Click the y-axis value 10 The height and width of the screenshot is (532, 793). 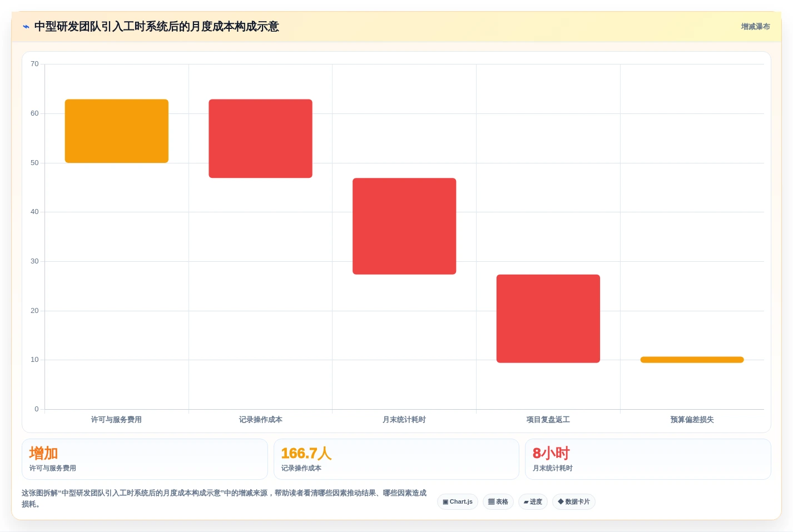(x=34, y=360)
